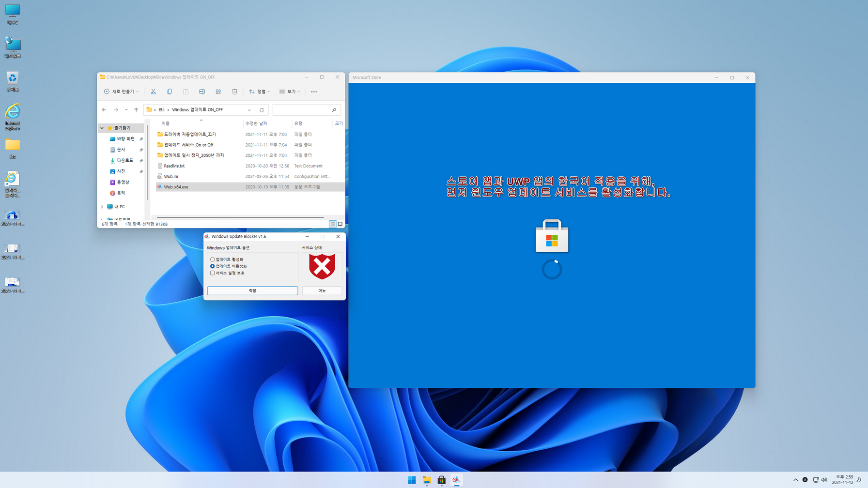Image resolution: width=868 pixels, height=488 pixels.
Task: Open 바탕 화면 in the navigation pane
Action: (x=125, y=139)
